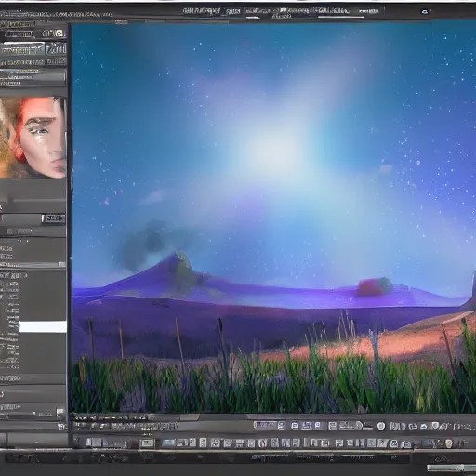476x476 pixels.
Task: Click the small icon at top-right of title bar
Action: click(x=425, y=12)
